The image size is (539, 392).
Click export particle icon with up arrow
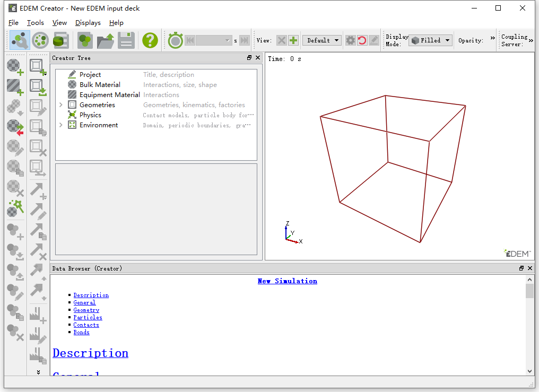15,272
